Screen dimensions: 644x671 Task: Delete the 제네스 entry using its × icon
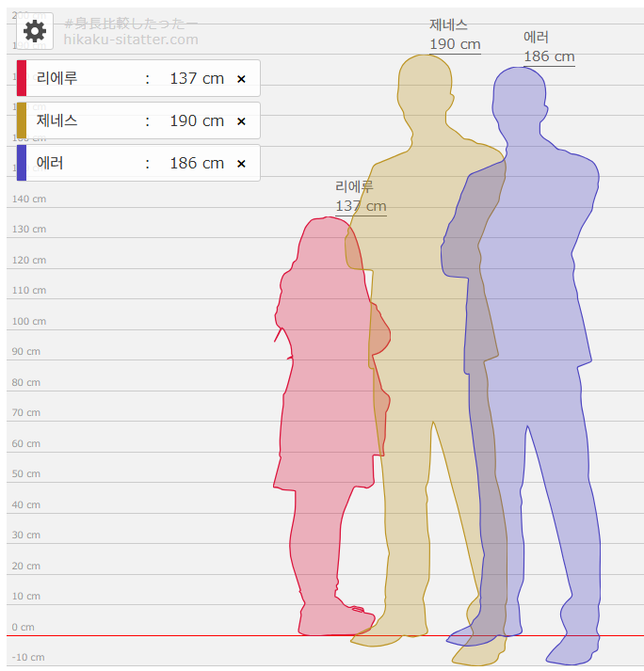241,121
